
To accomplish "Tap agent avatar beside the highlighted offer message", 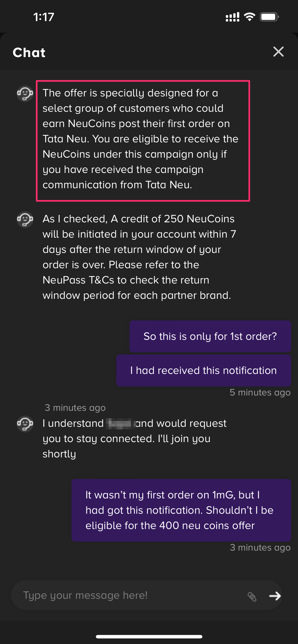I will tap(25, 93).
